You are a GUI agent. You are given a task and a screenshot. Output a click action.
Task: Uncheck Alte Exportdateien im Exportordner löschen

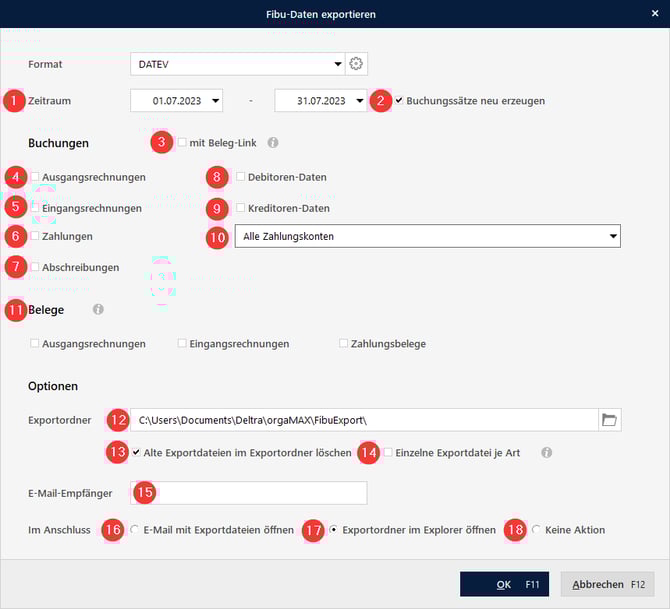136,452
